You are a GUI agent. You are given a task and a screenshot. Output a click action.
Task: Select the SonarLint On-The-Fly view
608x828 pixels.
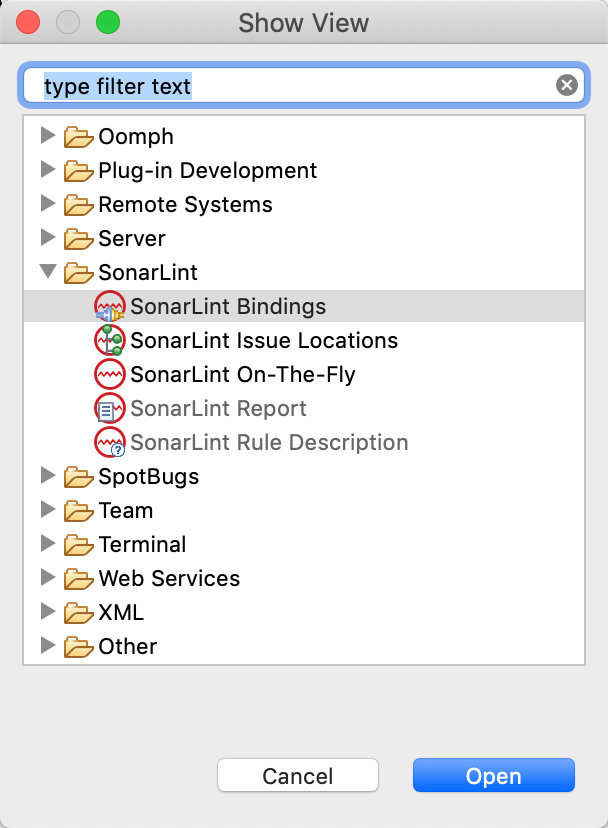point(242,375)
